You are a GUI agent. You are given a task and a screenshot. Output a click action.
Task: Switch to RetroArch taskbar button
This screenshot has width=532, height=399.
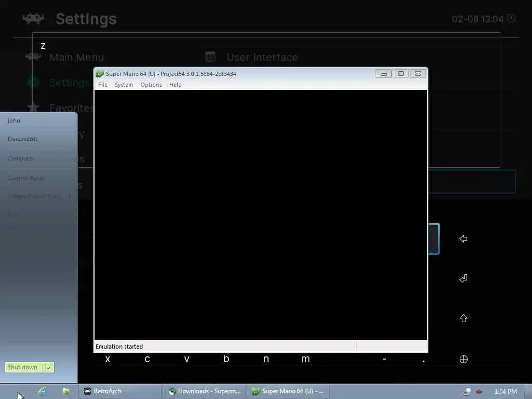pos(120,391)
